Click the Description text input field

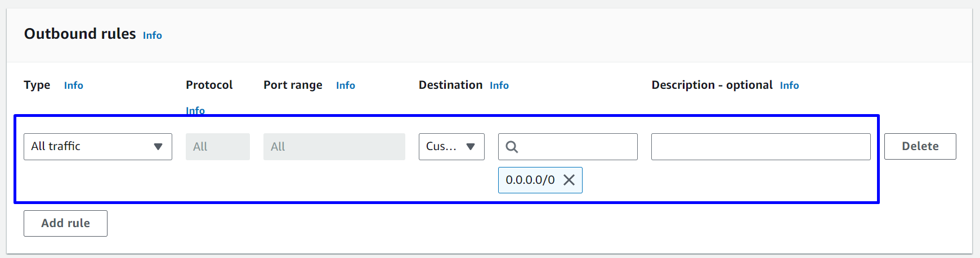coord(760,147)
